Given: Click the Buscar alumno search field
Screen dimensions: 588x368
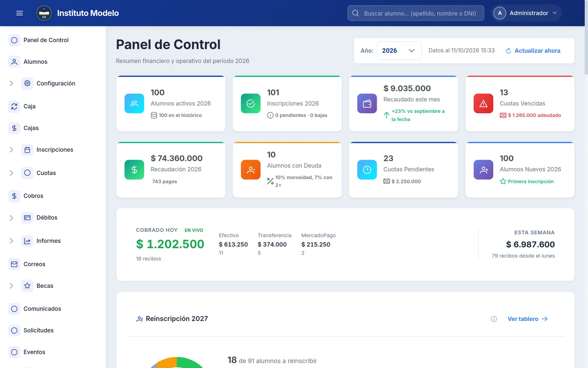Looking at the screenshot, I should coord(416,13).
